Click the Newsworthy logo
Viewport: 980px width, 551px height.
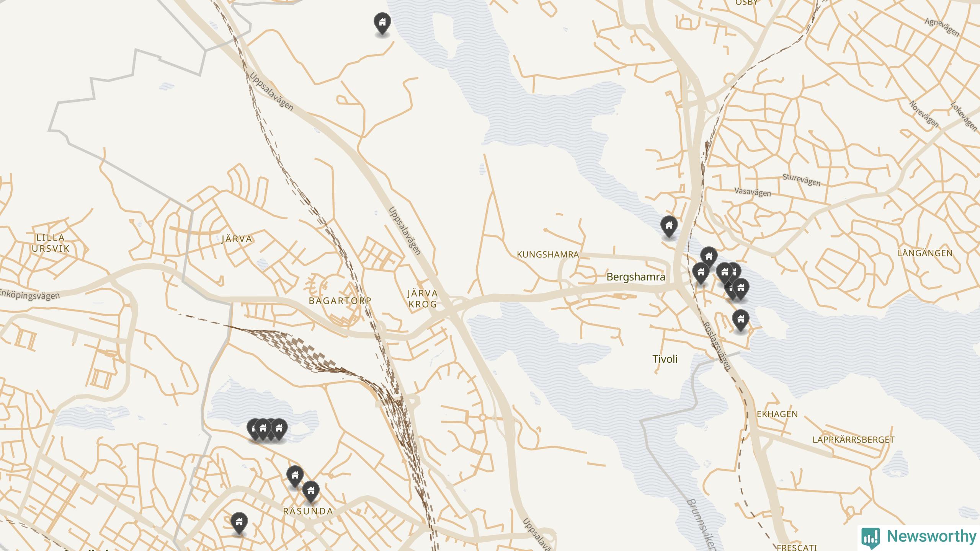[919, 537]
